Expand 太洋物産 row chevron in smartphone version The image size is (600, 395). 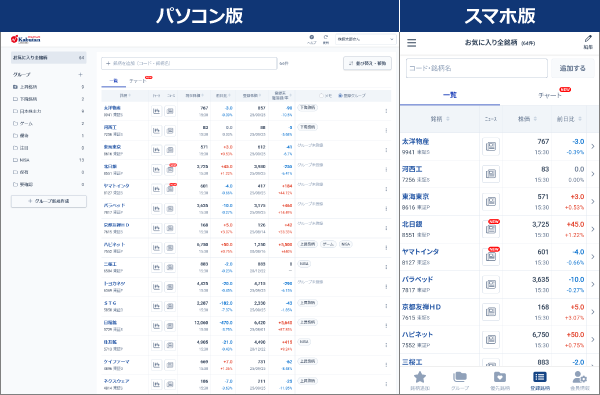[x=592, y=146]
